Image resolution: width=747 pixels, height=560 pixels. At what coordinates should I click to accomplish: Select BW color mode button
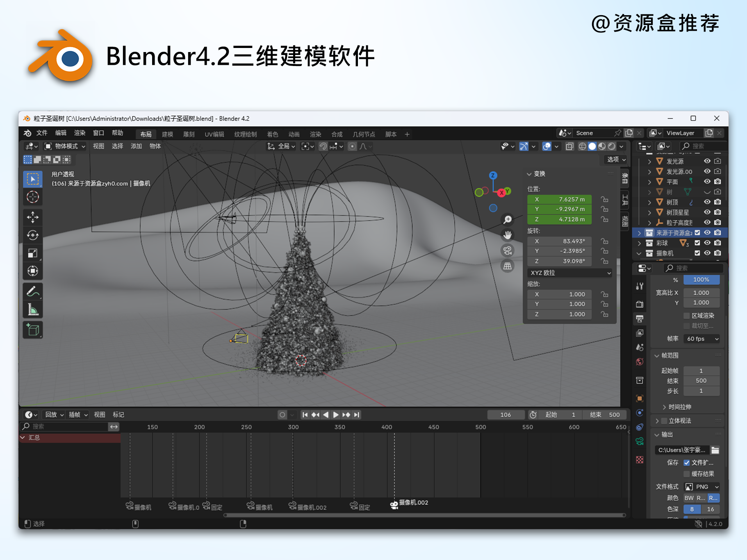pos(689,498)
